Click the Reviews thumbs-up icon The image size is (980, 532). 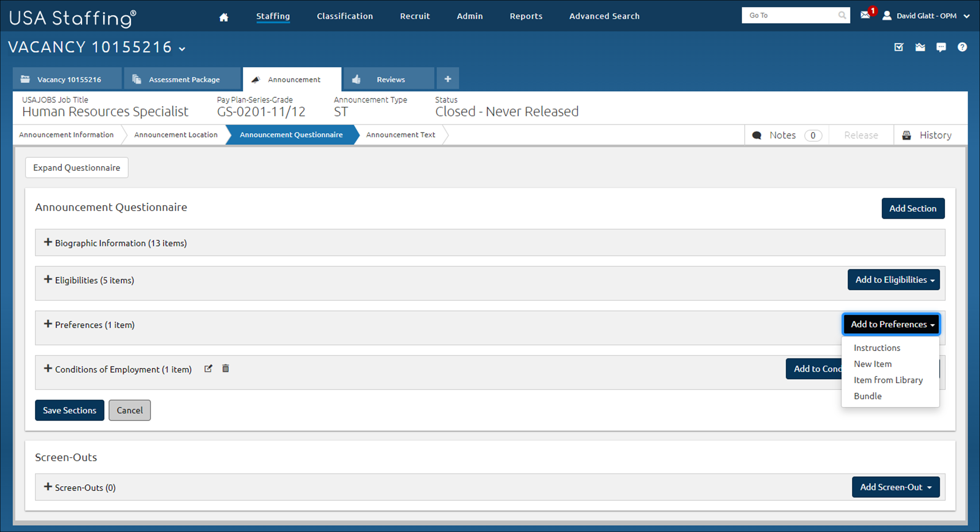pyautogui.click(x=356, y=79)
